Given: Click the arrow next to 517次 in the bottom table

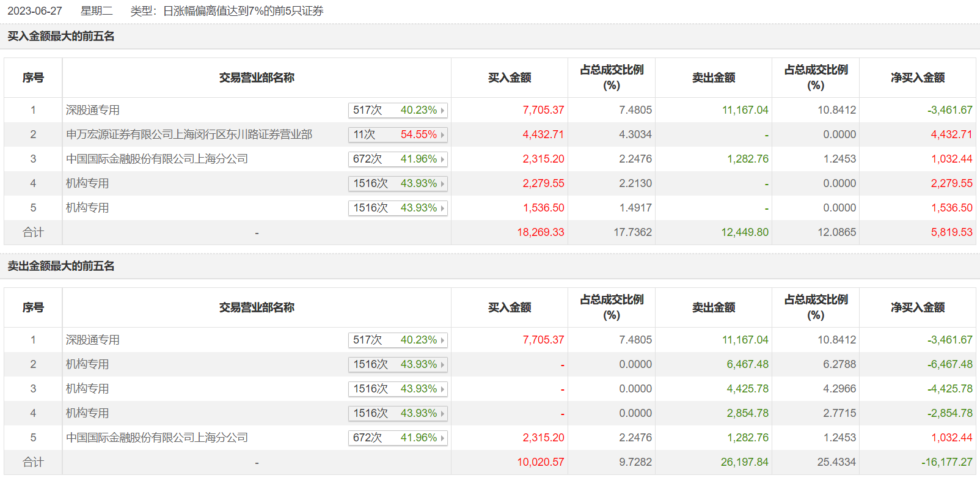Looking at the screenshot, I should (x=442, y=340).
